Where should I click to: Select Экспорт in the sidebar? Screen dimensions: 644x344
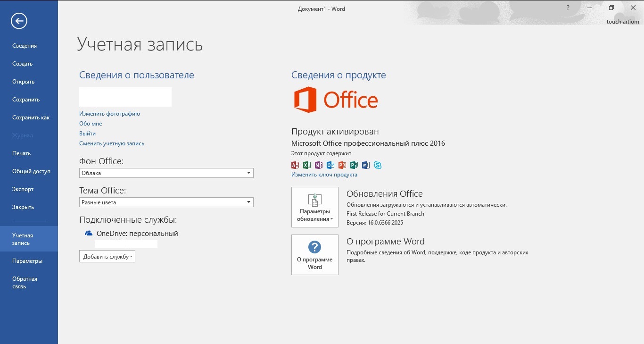23,189
